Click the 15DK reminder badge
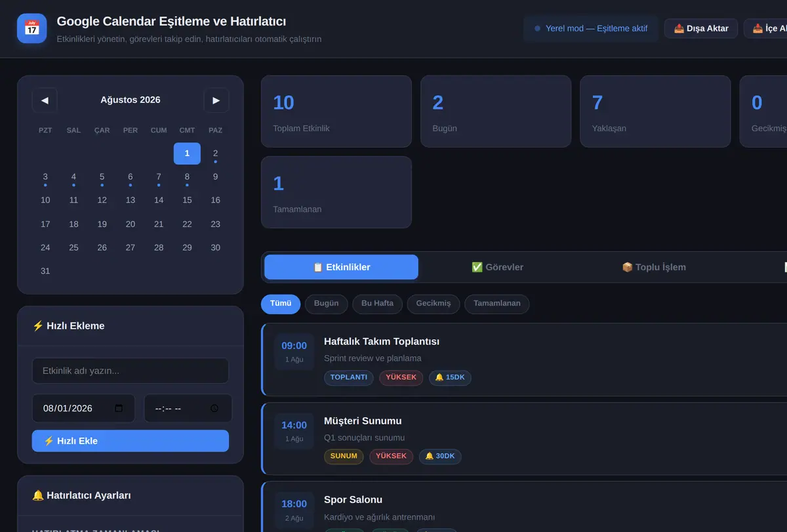 (450, 378)
